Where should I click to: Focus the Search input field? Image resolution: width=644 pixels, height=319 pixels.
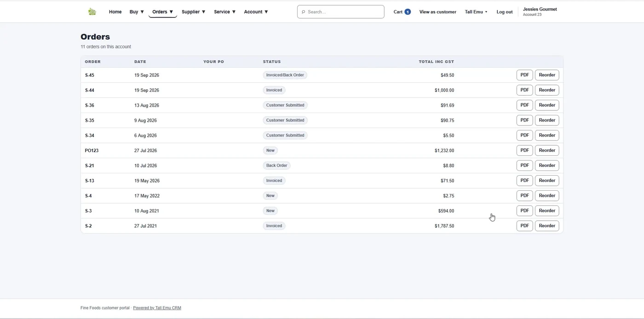point(341,12)
